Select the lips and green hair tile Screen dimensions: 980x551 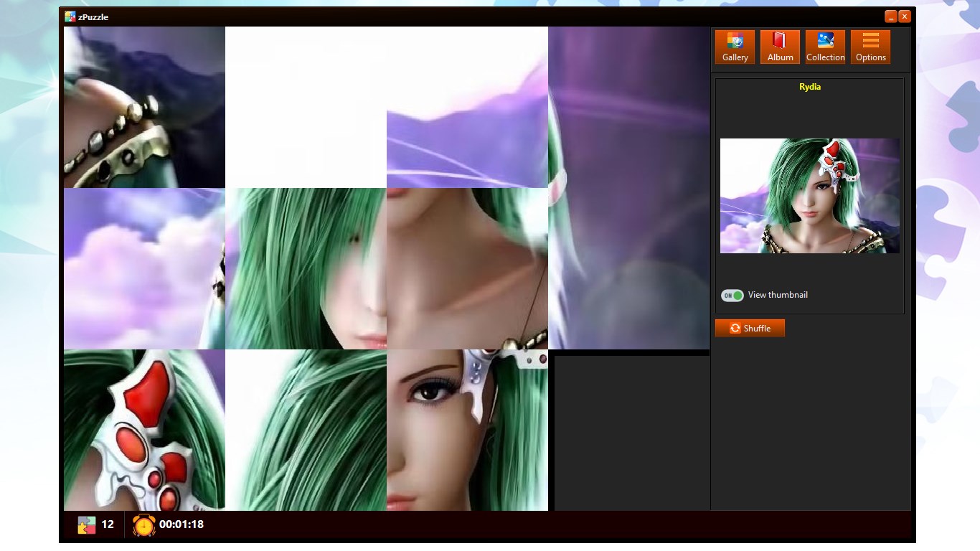click(306, 269)
